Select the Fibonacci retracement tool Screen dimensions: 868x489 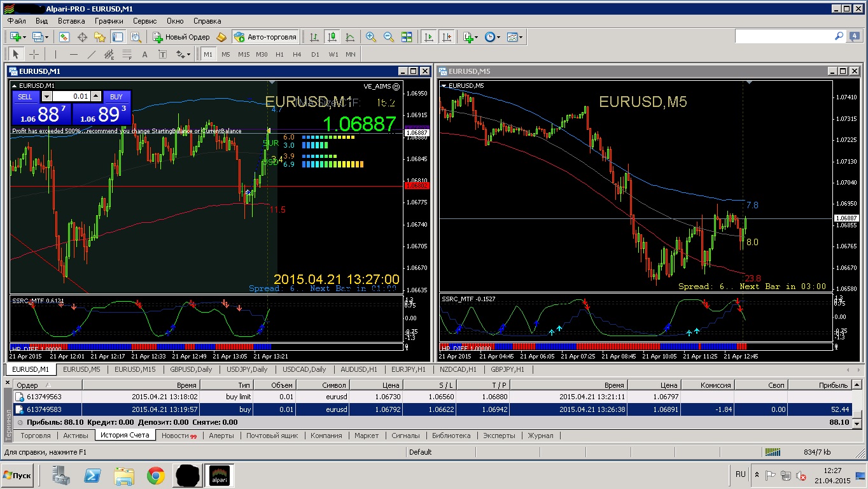(x=127, y=54)
